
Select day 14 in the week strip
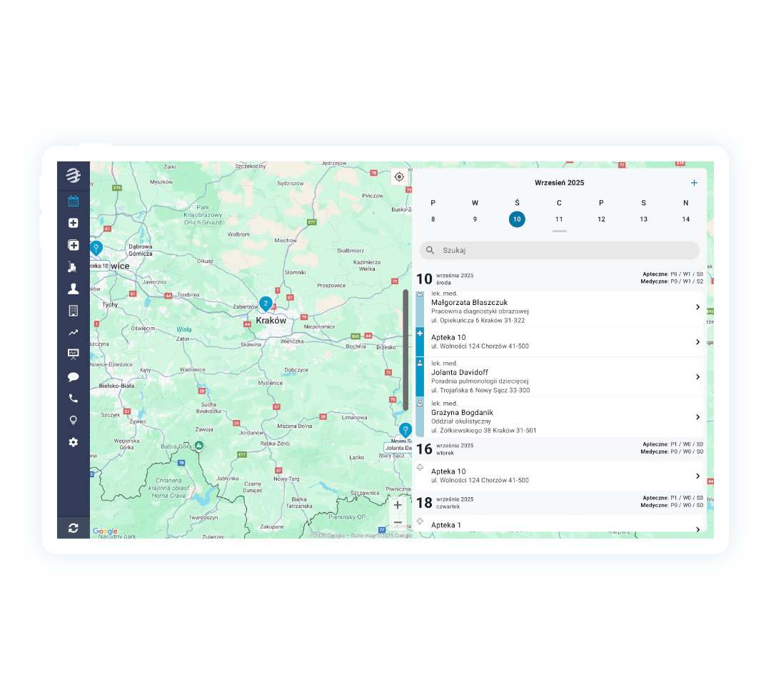[685, 219]
